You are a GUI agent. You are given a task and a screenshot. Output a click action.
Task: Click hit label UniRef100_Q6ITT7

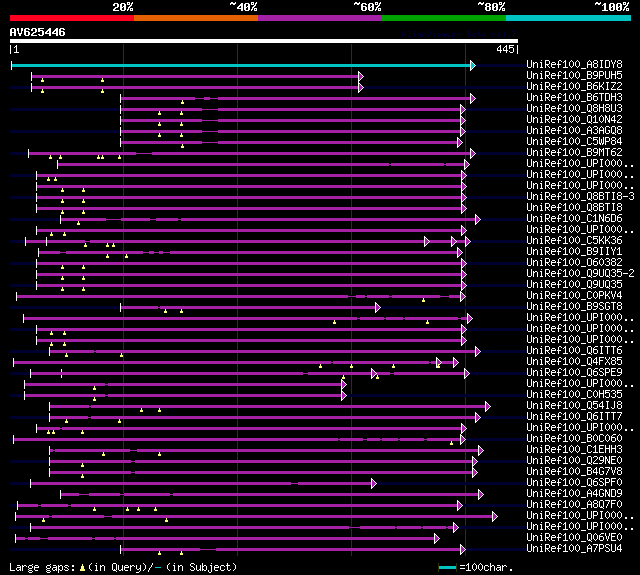(x=574, y=417)
